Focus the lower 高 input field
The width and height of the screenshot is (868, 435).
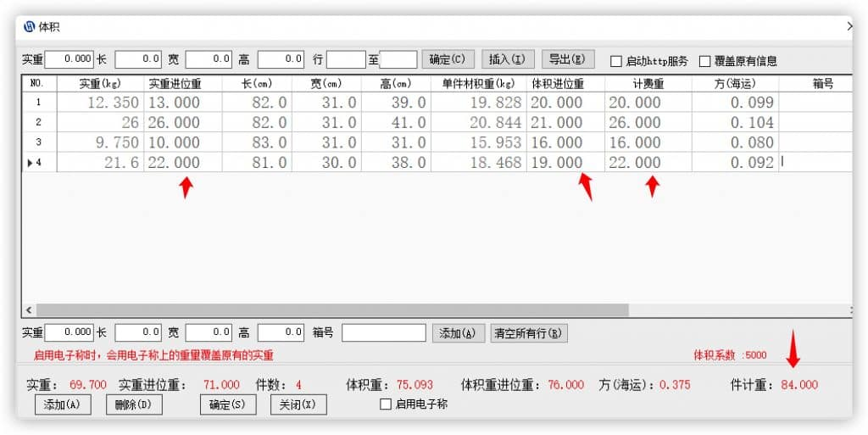[x=281, y=332]
